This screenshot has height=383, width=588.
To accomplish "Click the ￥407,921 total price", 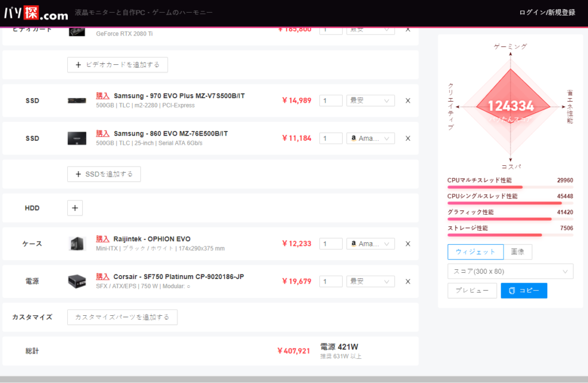I will tap(293, 351).
